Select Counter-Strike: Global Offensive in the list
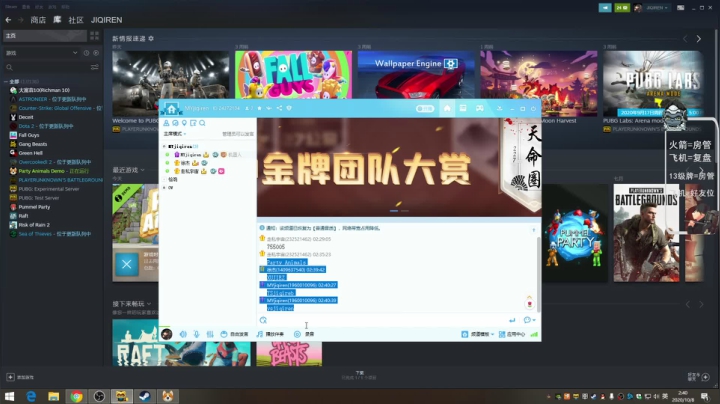Image resolution: width=720 pixels, height=404 pixels. tap(55, 108)
